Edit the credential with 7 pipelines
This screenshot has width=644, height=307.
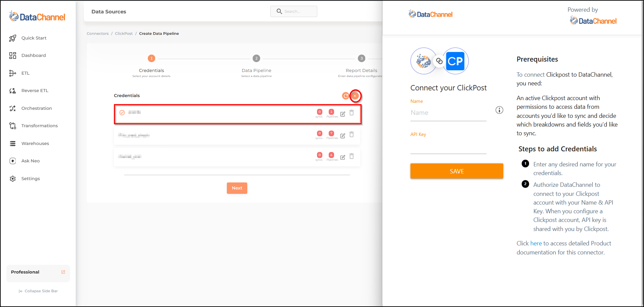click(x=343, y=136)
